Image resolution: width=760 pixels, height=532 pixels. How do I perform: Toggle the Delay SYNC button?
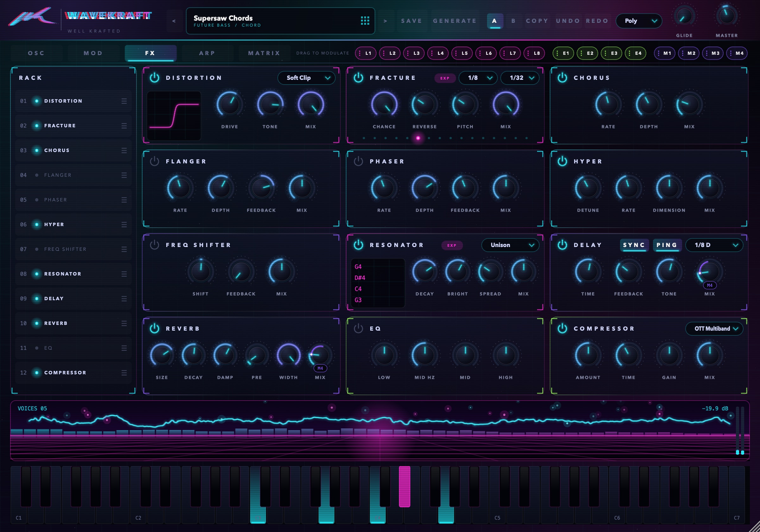click(x=634, y=245)
